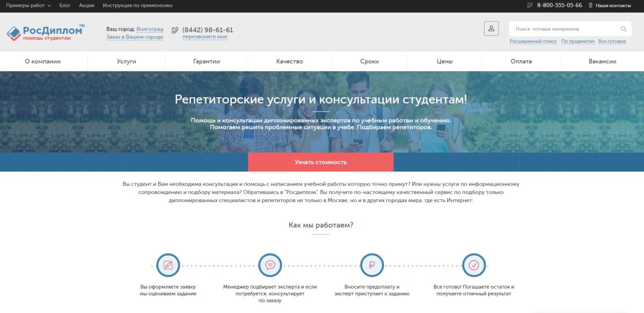The width and height of the screenshot is (644, 313).
Task: Open the Оплата menu
Action: pos(521,62)
